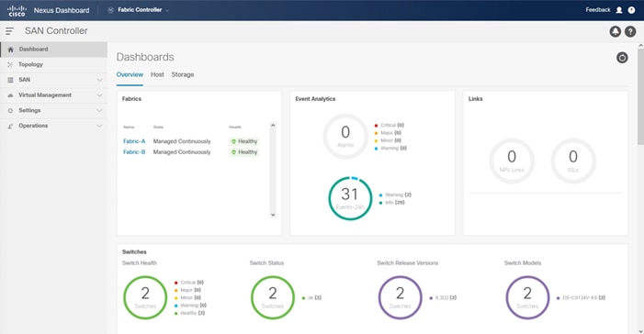Click Fabrics list scroll down arrow
644x334 pixels.
pyautogui.click(x=273, y=215)
